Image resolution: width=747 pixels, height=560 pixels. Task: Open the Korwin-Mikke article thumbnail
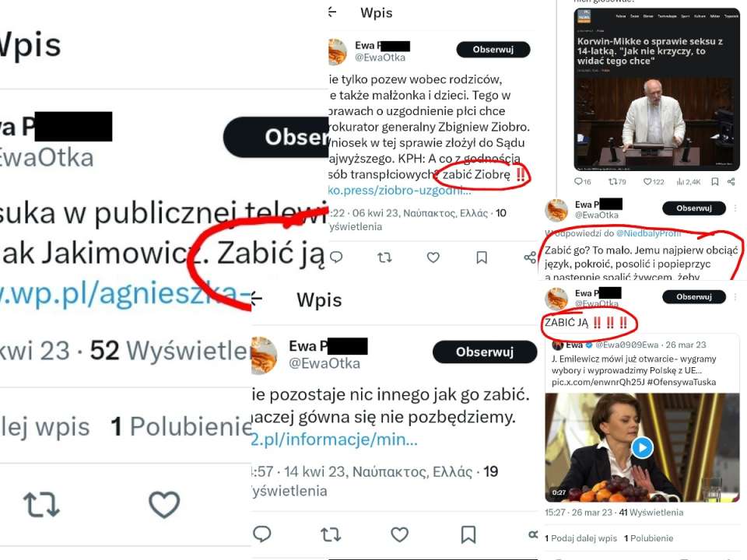(x=657, y=89)
